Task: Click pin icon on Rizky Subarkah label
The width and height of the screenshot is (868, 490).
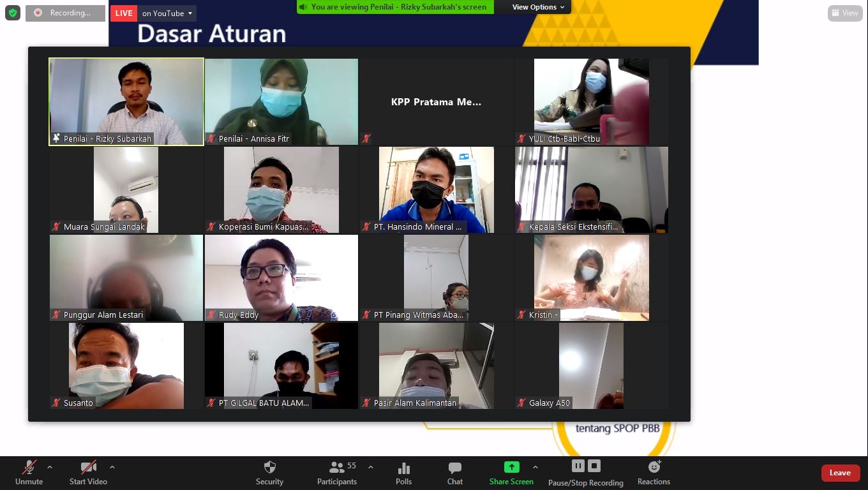Action: coord(57,138)
